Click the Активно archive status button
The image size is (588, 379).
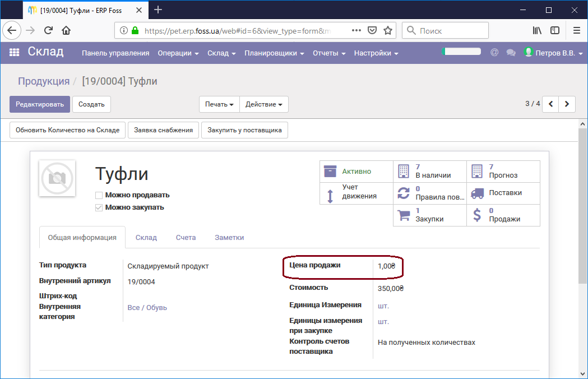[x=356, y=172]
